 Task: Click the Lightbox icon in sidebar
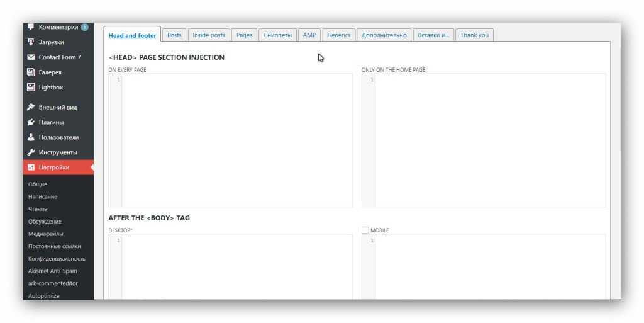31,88
